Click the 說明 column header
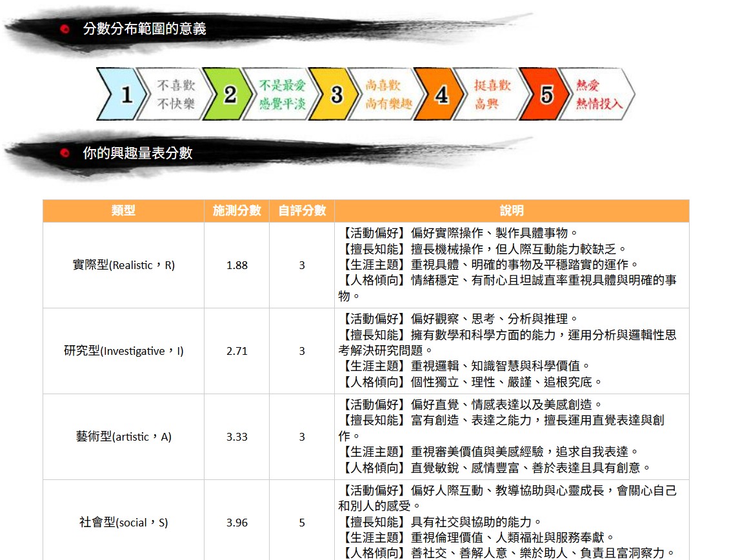The height and width of the screenshot is (560, 729). [512, 211]
